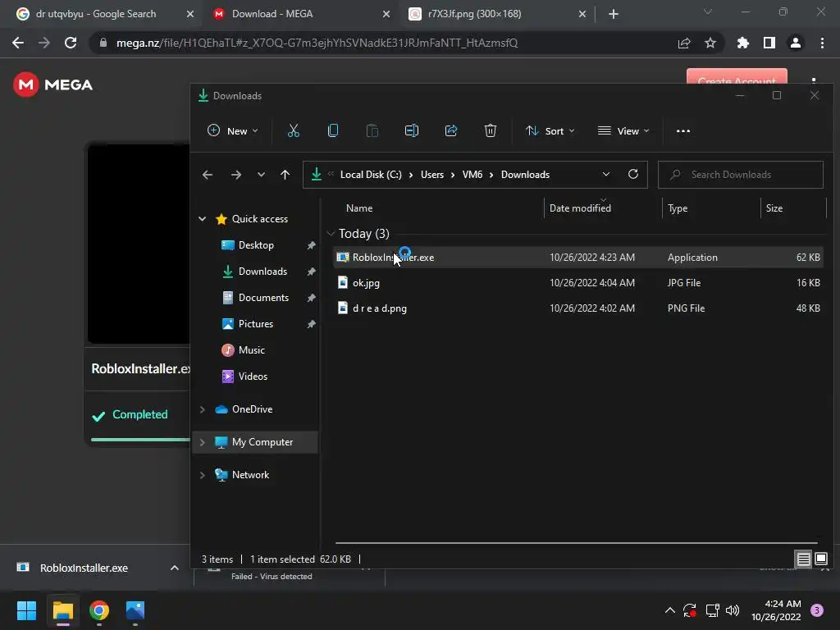This screenshot has width=840, height=630.
Task: Expand the My Computer tree node
Action: click(x=202, y=442)
